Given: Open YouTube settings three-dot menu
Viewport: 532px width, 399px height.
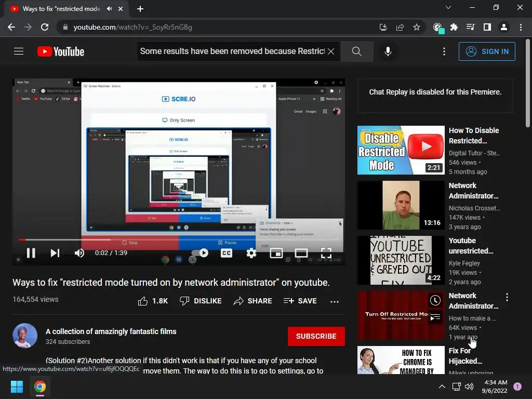Looking at the screenshot, I should tap(444, 51).
